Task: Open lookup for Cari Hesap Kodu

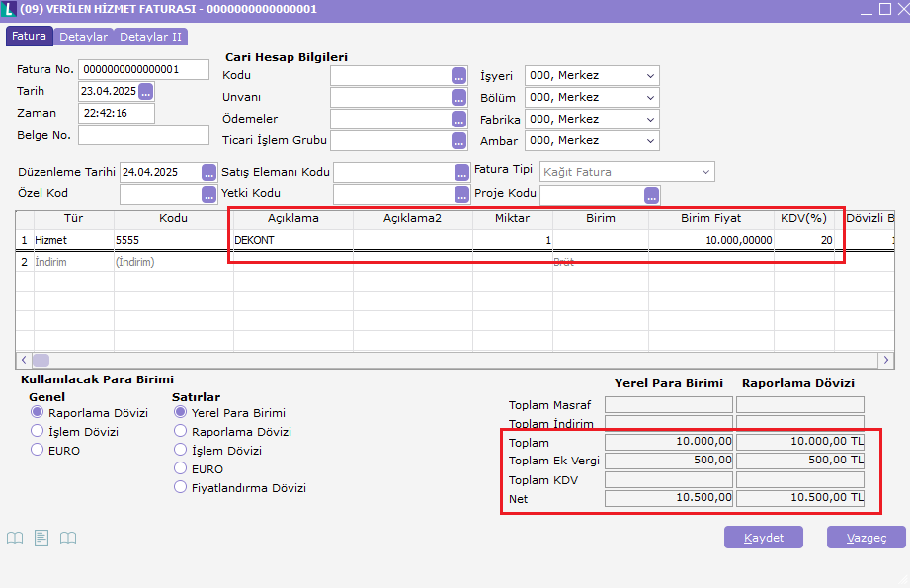Action: pyautogui.click(x=458, y=75)
